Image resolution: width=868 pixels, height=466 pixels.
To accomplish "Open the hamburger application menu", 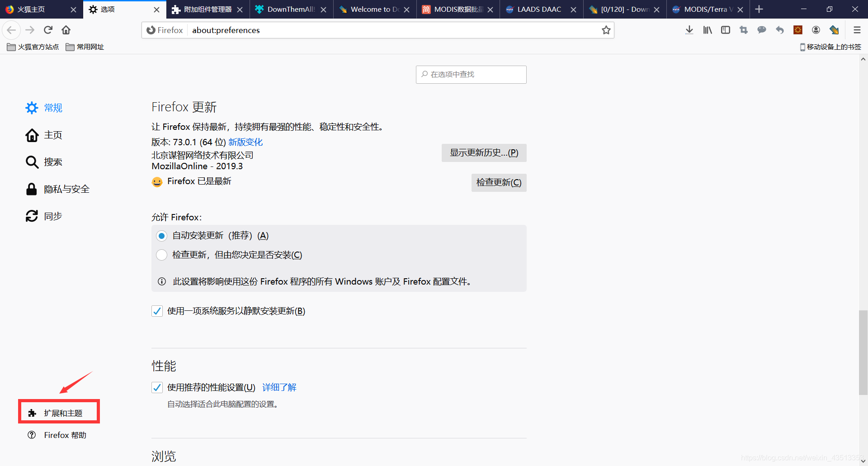I will coord(857,30).
